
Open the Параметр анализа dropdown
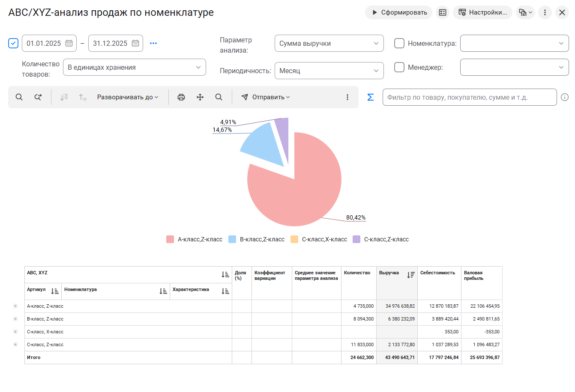329,43
